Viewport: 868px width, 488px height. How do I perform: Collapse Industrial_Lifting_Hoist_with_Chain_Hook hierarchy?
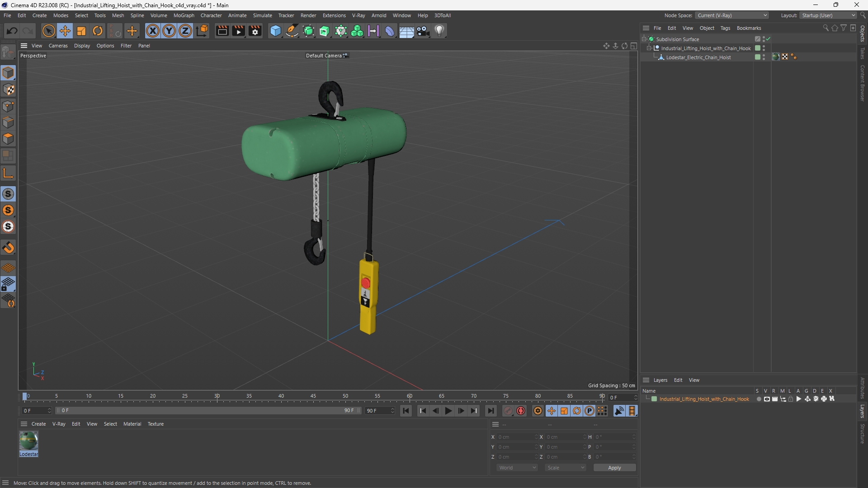coord(649,48)
